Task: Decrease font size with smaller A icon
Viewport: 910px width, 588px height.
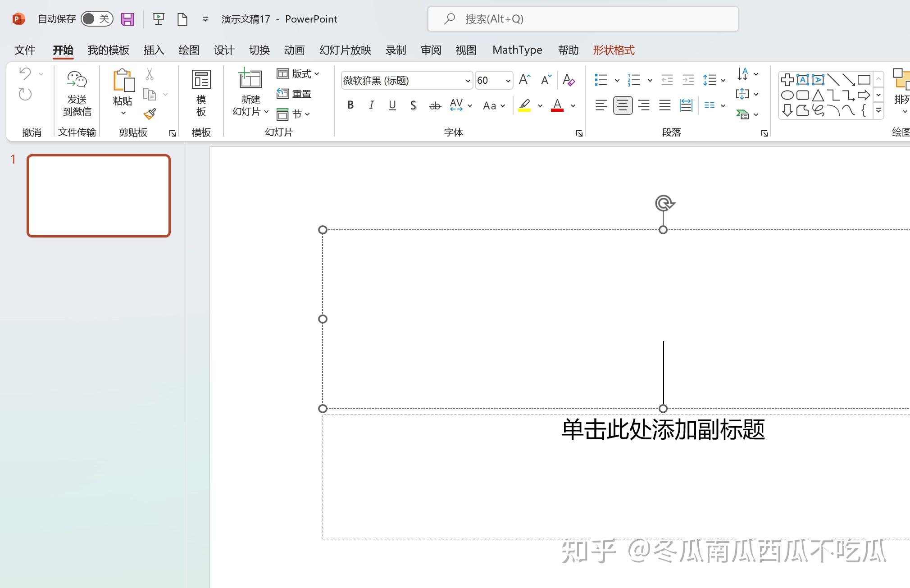Action: point(546,80)
